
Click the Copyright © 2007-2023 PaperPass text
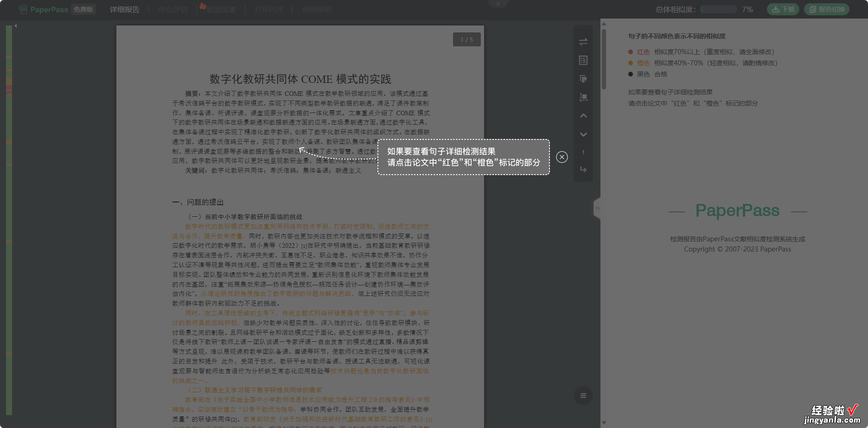[x=738, y=249]
